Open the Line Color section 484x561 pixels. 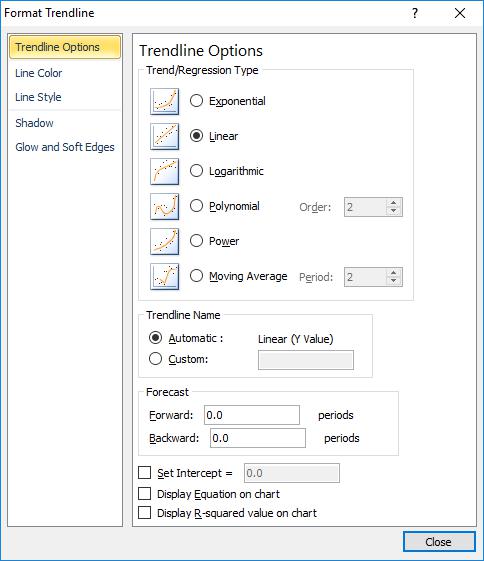pos(39,73)
